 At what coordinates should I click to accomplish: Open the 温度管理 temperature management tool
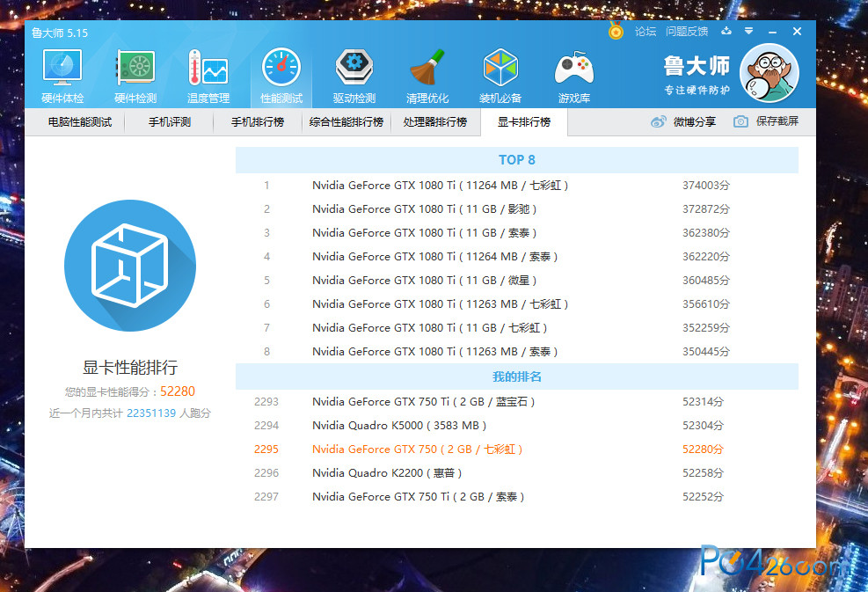208,77
